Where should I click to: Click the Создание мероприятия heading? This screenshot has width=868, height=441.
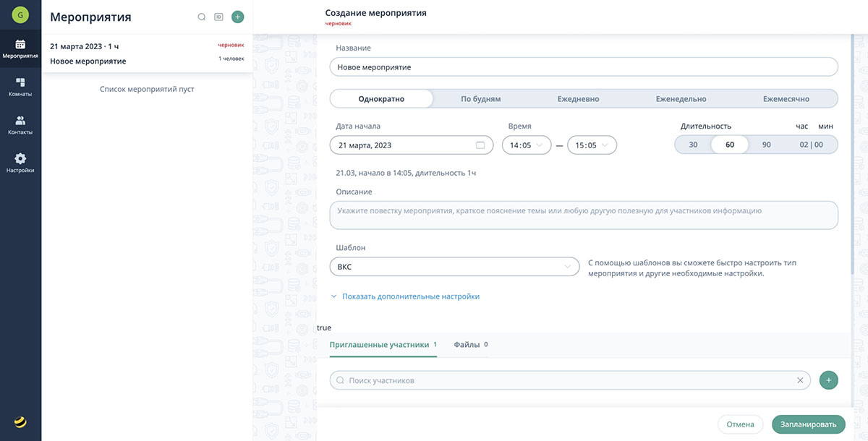375,13
